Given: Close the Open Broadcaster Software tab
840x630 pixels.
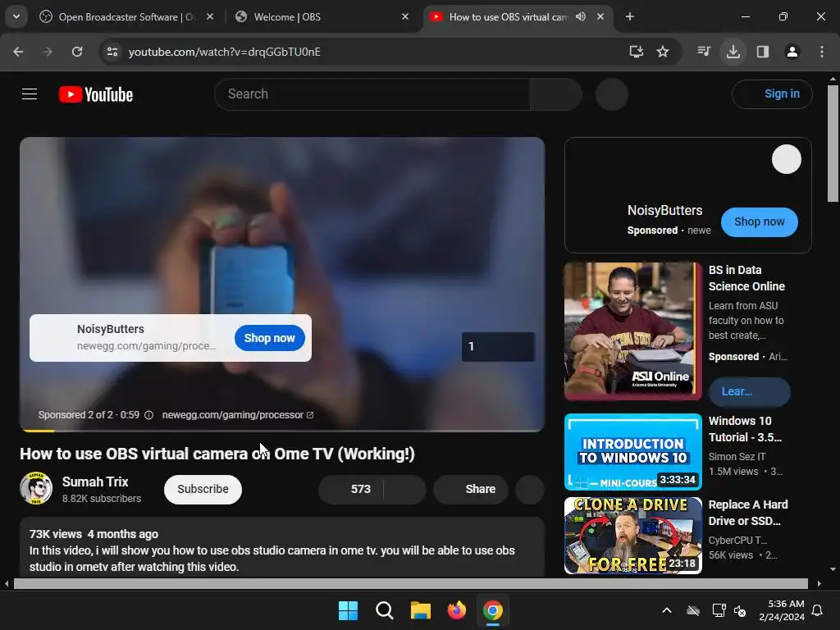Looking at the screenshot, I should pyautogui.click(x=210, y=16).
